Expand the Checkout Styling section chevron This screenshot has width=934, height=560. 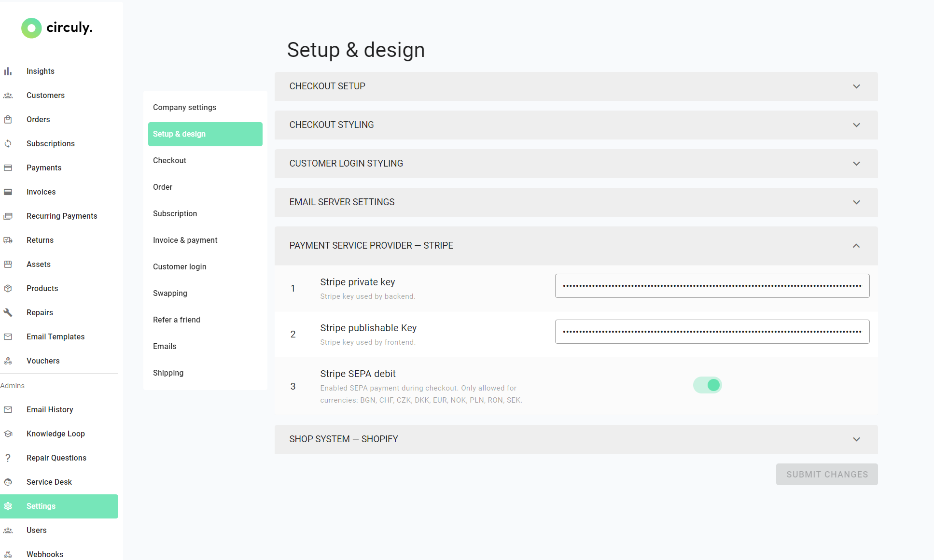pos(856,125)
